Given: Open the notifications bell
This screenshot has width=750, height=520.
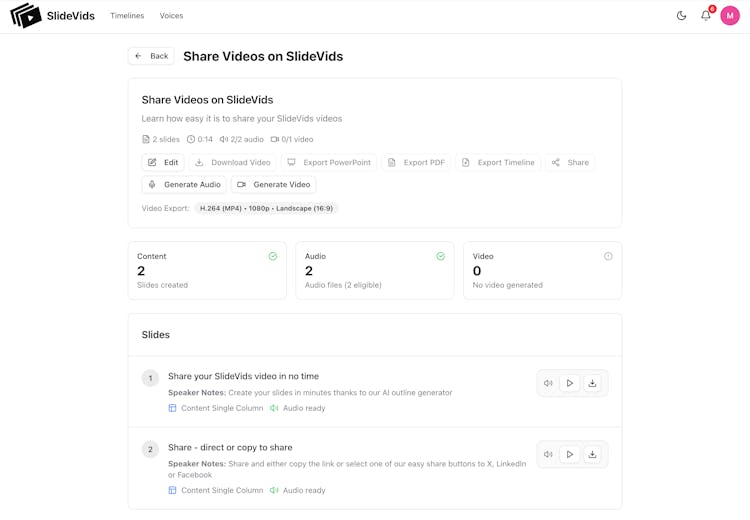Looking at the screenshot, I should coord(706,16).
